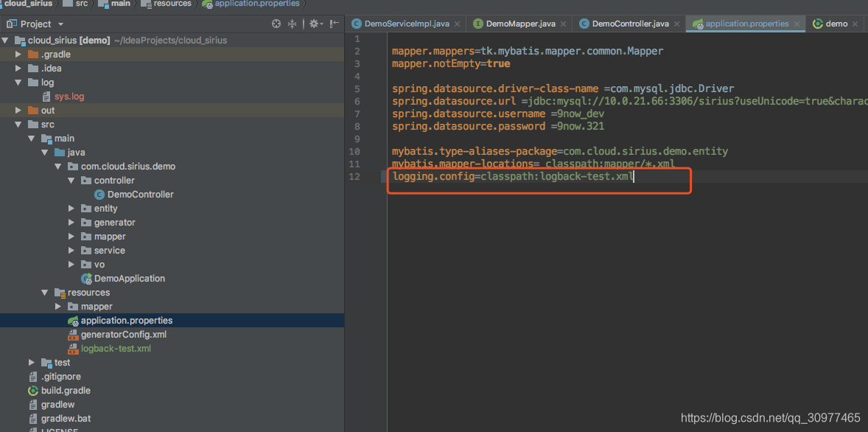Select application.properties in project tree
868x432 pixels.
tap(127, 321)
